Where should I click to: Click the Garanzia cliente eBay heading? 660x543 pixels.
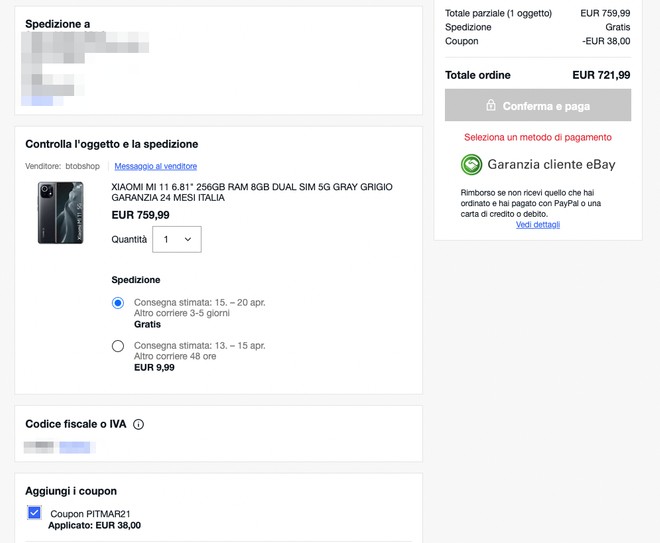tap(551, 165)
